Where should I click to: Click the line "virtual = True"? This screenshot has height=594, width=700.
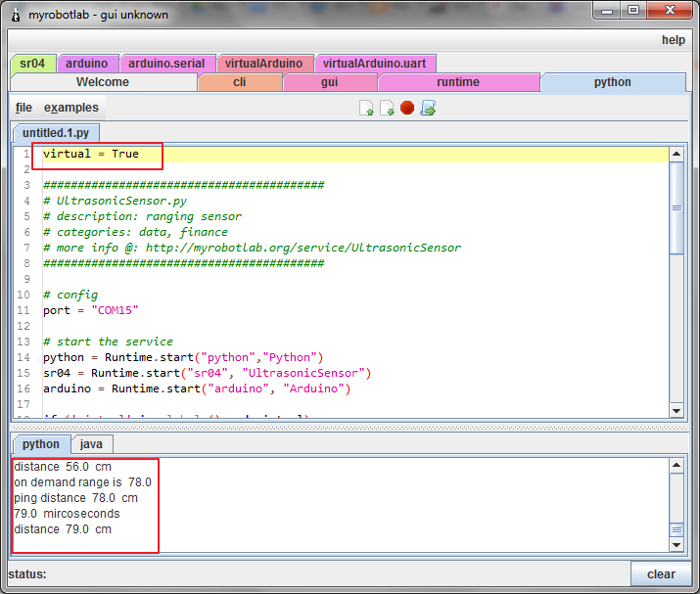(91, 154)
